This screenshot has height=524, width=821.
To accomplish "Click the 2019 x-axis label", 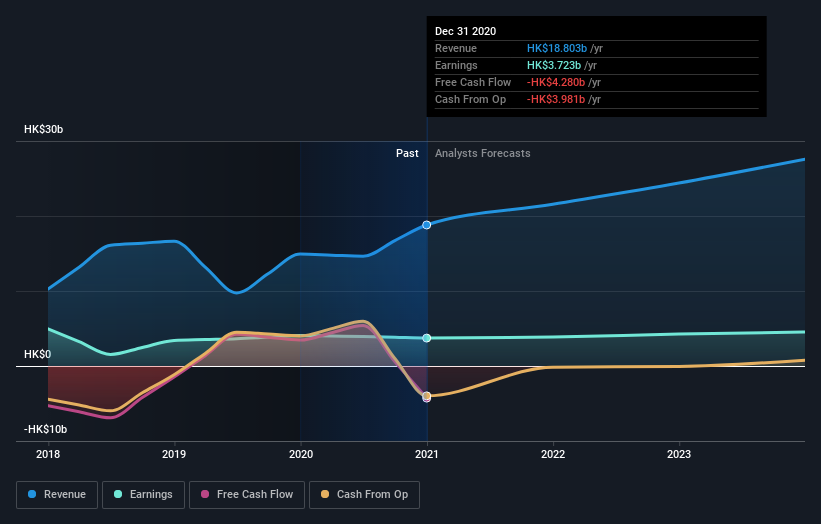I will coord(174,454).
